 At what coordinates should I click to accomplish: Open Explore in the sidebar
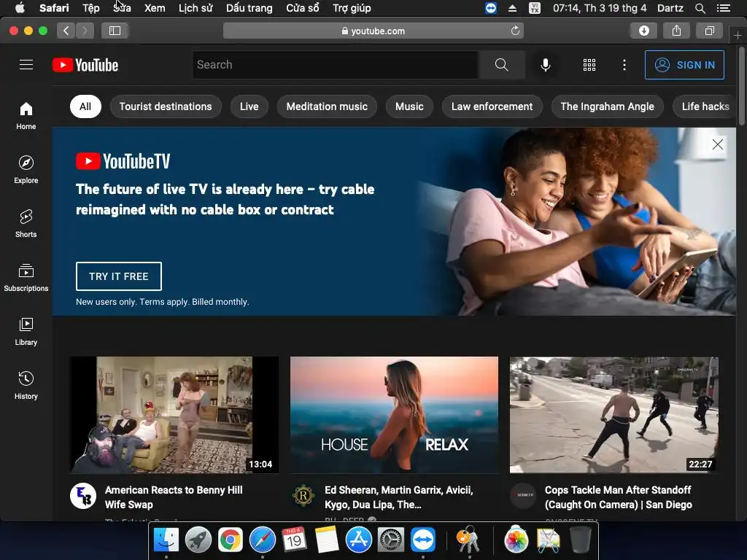tap(26, 169)
